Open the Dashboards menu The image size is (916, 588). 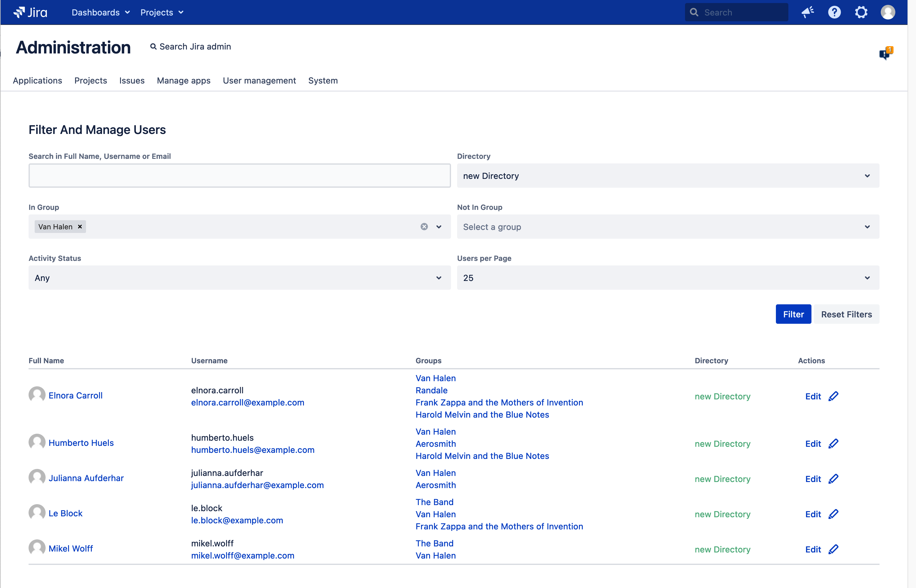pos(101,12)
